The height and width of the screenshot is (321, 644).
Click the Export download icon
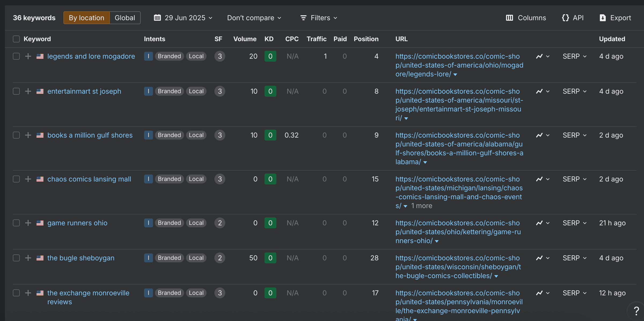(x=603, y=18)
